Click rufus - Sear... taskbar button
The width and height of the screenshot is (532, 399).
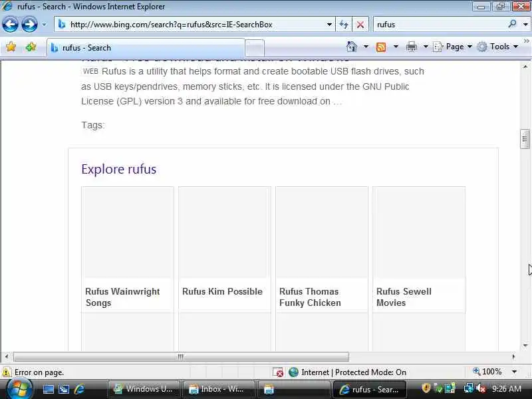point(370,389)
